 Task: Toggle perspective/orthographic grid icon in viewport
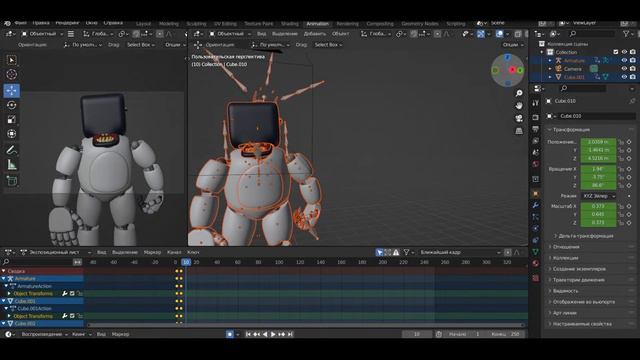click(519, 131)
